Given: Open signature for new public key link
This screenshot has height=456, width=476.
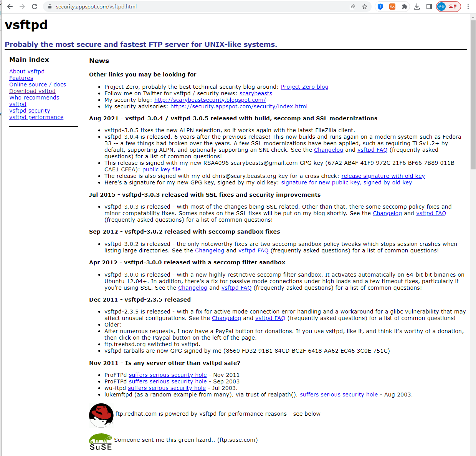Looking at the screenshot, I should click(x=346, y=182).
